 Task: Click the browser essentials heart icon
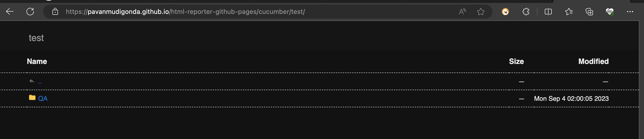click(609, 12)
